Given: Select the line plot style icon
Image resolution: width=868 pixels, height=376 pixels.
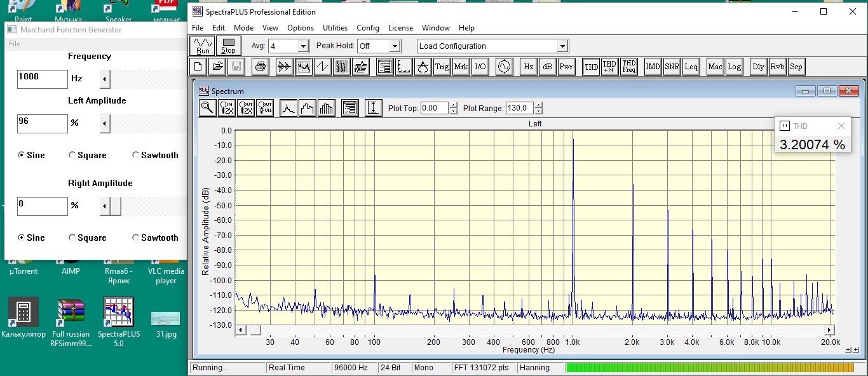Looking at the screenshot, I should [288, 108].
